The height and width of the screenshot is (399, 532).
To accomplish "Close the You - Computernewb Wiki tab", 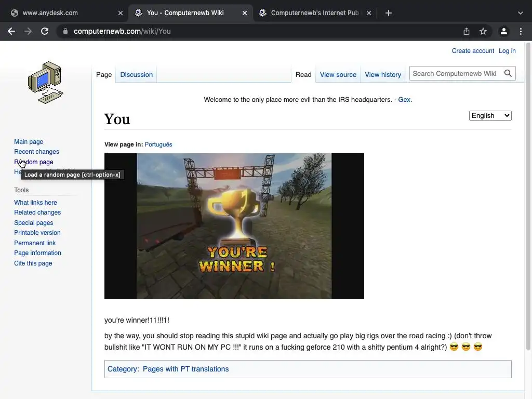I will pos(245,13).
